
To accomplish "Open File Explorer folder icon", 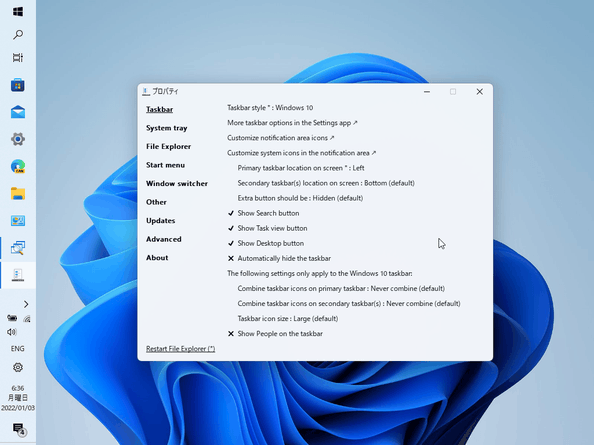I will (x=18, y=194).
